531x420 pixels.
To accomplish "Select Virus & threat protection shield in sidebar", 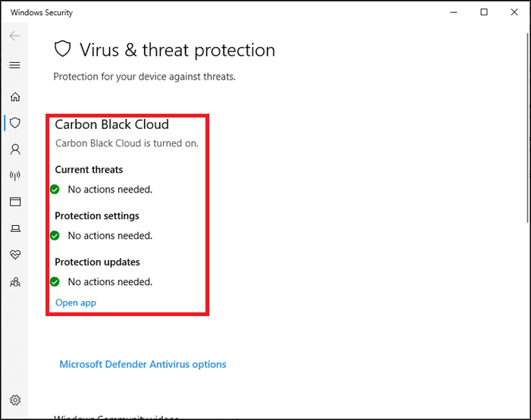I will click(x=14, y=123).
